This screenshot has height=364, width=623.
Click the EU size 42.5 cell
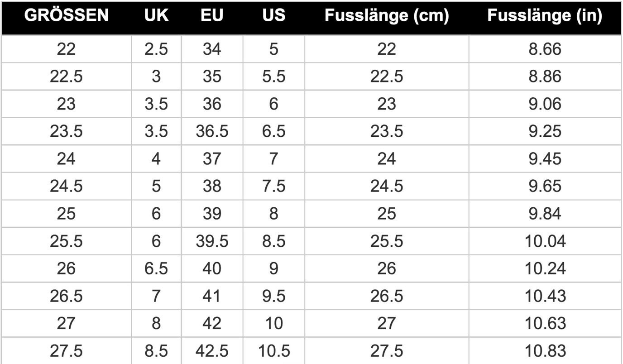tap(212, 351)
